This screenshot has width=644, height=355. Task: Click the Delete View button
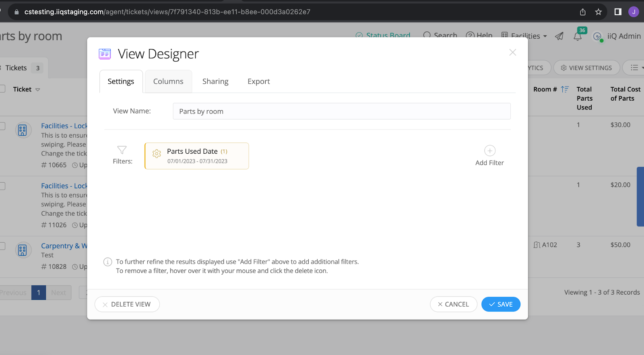click(x=127, y=304)
